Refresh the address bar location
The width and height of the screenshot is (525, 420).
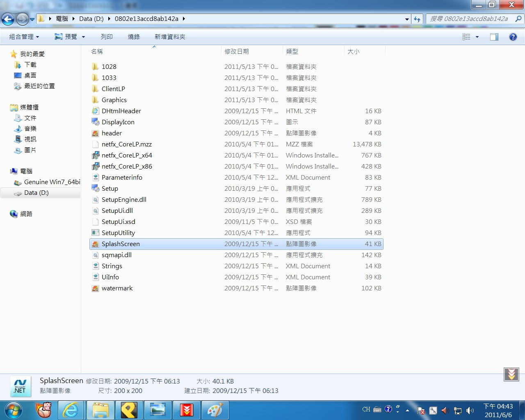pos(417,19)
